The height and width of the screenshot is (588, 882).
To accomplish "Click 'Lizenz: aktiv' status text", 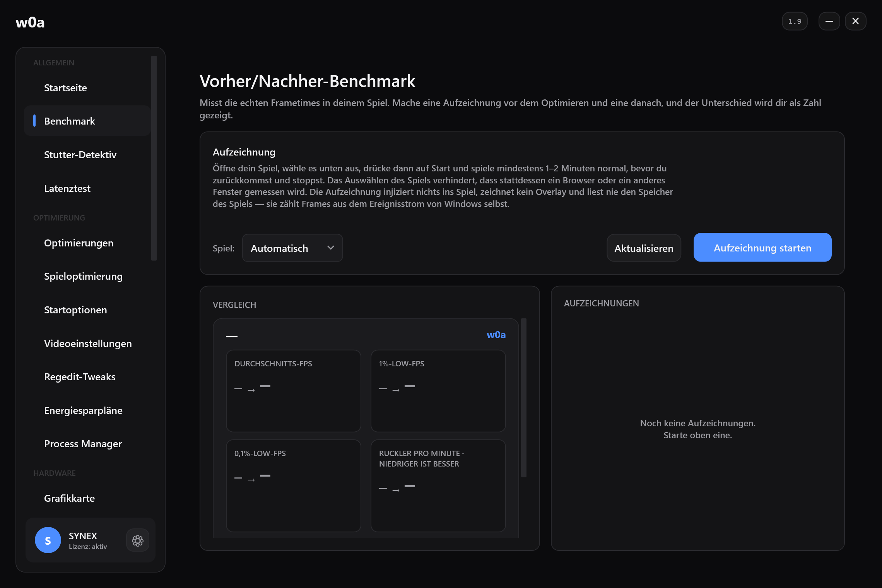I will (x=88, y=547).
